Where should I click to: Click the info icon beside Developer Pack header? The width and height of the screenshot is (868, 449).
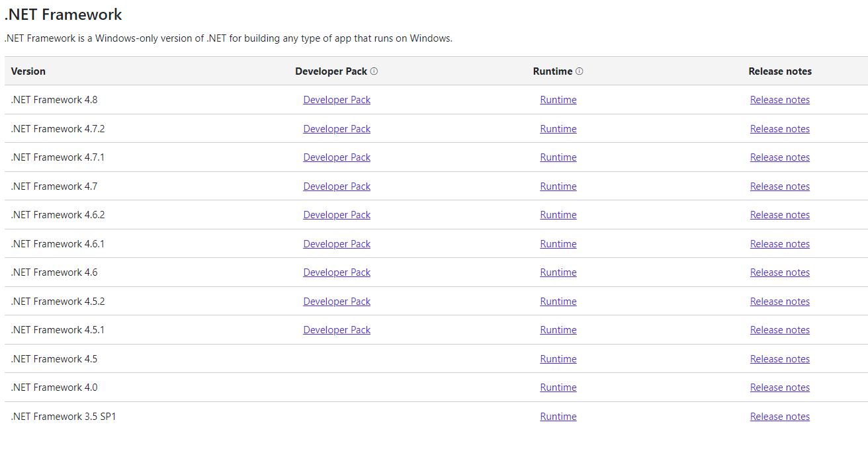point(374,71)
